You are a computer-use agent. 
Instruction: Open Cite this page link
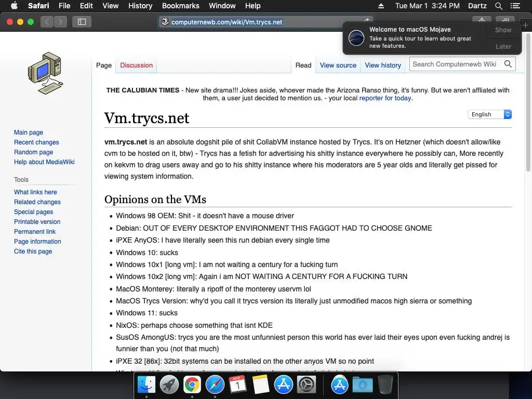(x=33, y=251)
